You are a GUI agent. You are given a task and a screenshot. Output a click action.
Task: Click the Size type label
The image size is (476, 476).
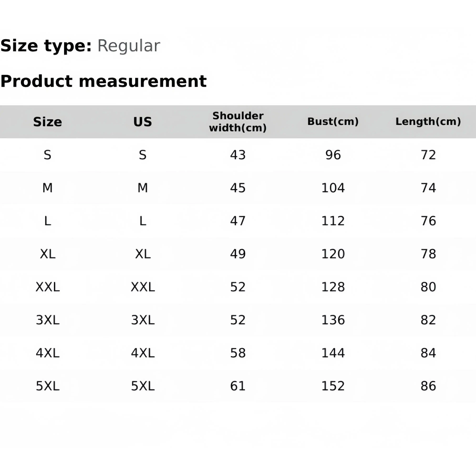pyautogui.click(x=46, y=46)
